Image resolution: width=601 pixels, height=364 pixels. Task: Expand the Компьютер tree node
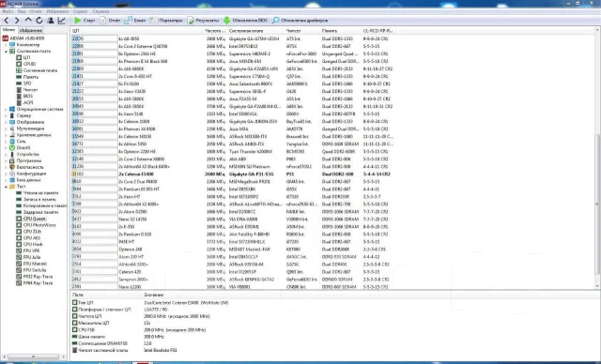click(6, 45)
